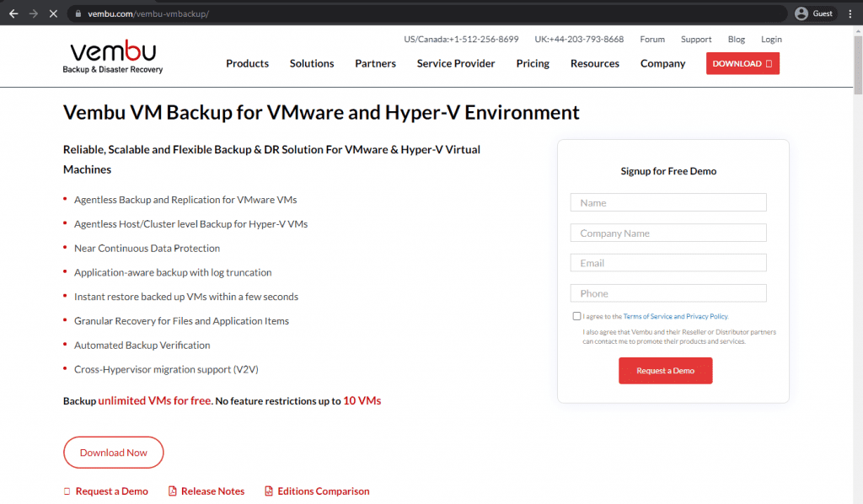The height and width of the screenshot is (504, 863).
Task: Expand the Products menu
Action: click(247, 63)
